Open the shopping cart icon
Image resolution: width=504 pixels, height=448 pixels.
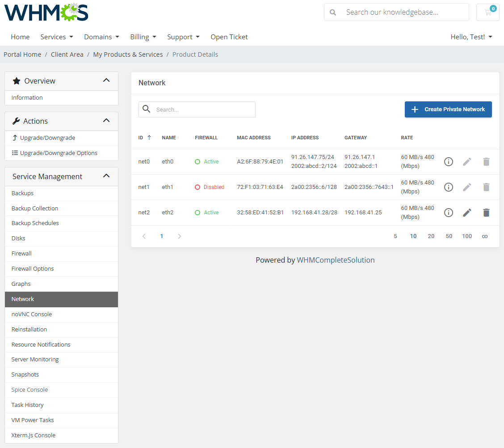pos(488,12)
